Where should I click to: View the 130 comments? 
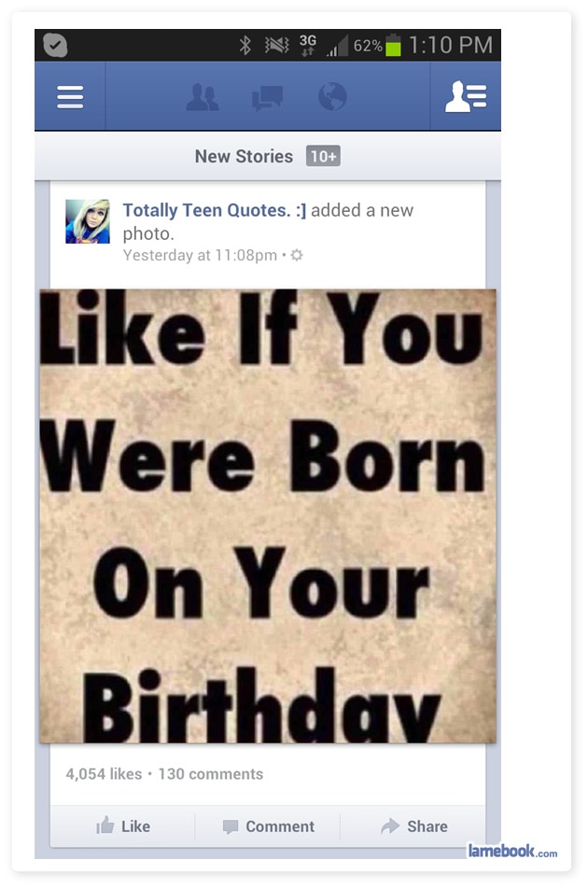click(211, 773)
